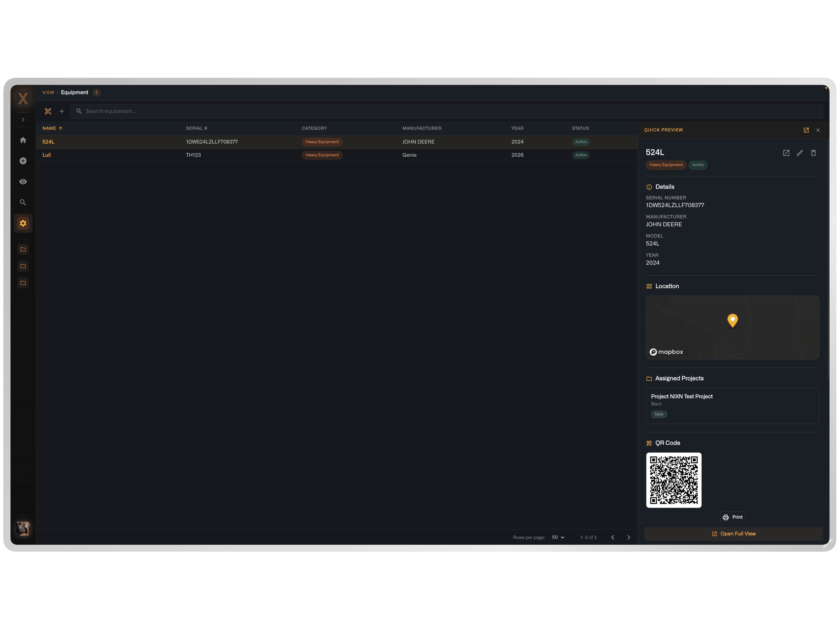Expand the sidebar with the chevron
This screenshot has height=630, width=840.
[x=23, y=120]
